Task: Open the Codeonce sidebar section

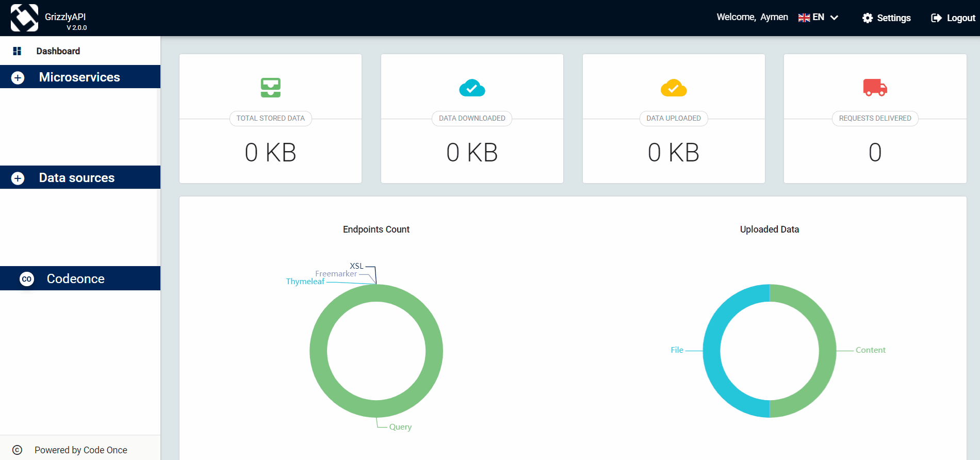Action: pyautogui.click(x=80, y=278)
